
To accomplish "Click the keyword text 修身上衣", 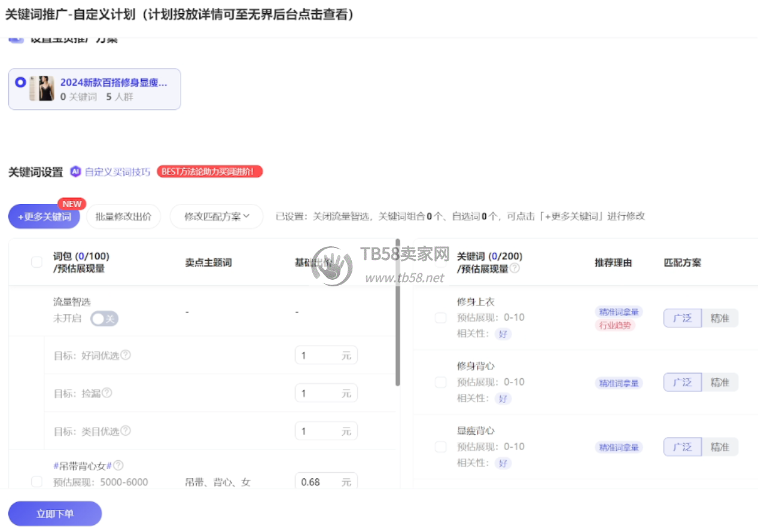I will click(x=476, y=302).
